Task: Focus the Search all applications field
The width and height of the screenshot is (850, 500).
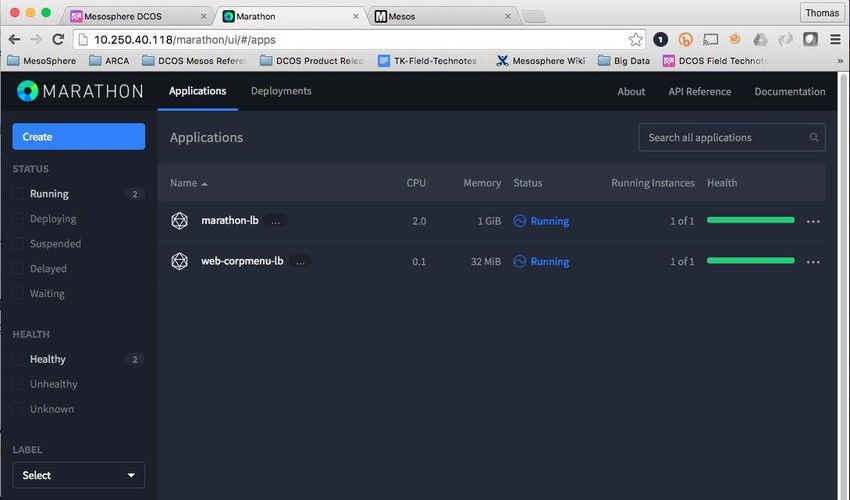Action: coord(732,137)
